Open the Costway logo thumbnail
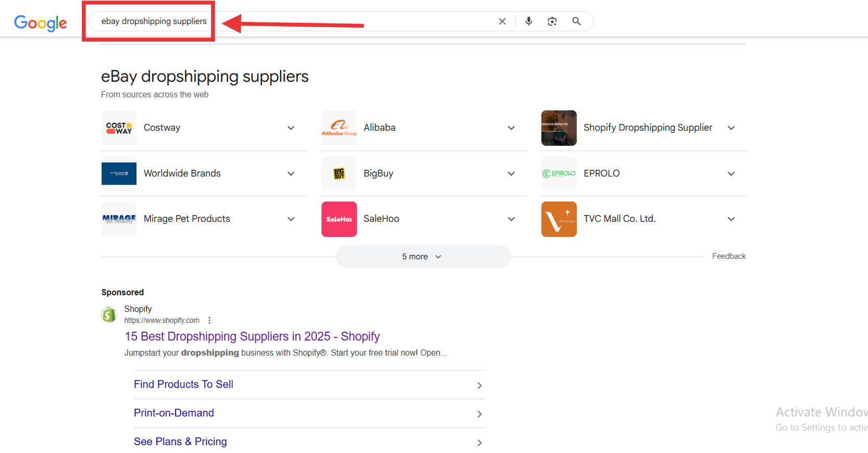 click(x=119, y=128)
